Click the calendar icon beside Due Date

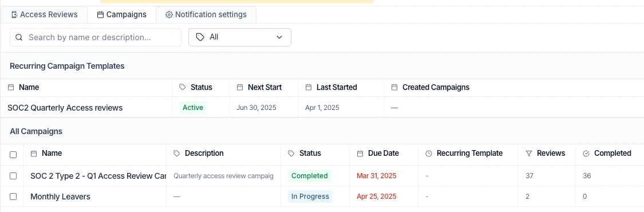360,154
